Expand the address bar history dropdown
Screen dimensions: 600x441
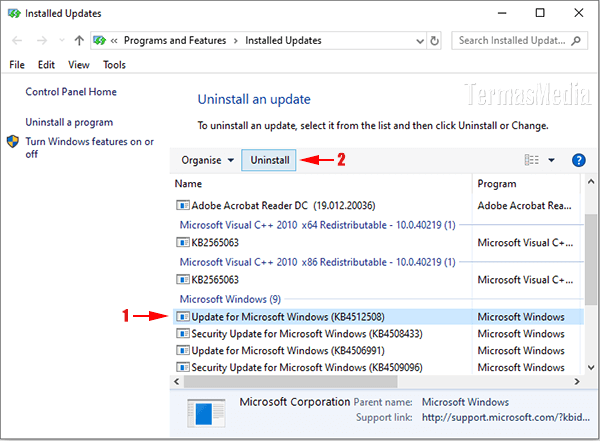420,41
